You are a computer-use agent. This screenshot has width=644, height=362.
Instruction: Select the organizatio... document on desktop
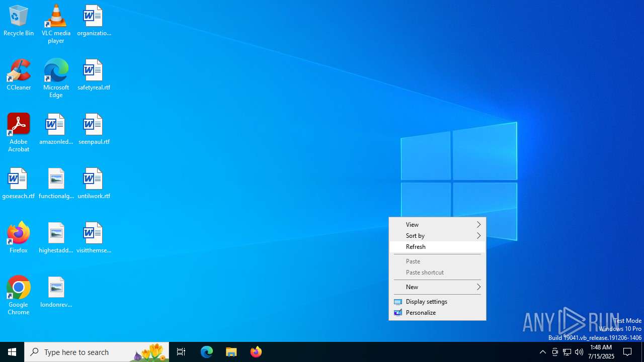pyautogui.click(x=94, y=21)
